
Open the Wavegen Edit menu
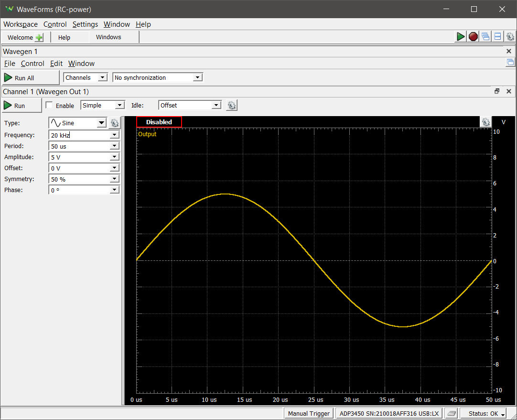56,63
